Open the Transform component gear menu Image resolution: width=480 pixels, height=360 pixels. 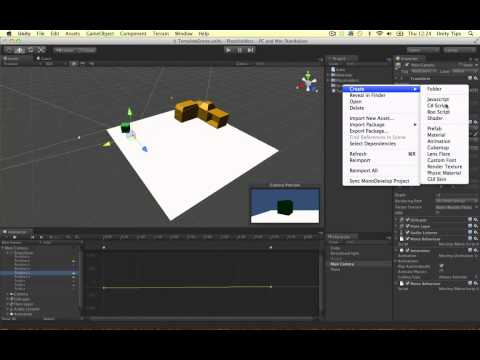click(475, 78)
